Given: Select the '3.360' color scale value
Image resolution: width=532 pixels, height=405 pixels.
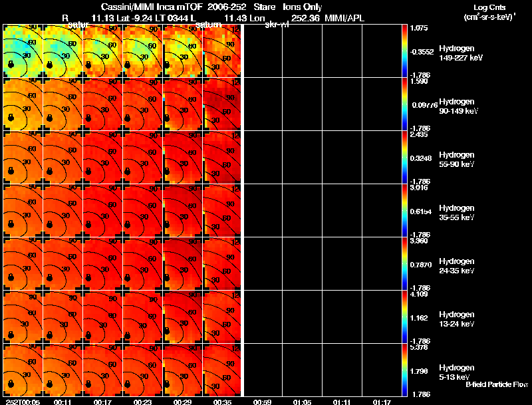Looking at the screenshot, I should tap(420, 241).
